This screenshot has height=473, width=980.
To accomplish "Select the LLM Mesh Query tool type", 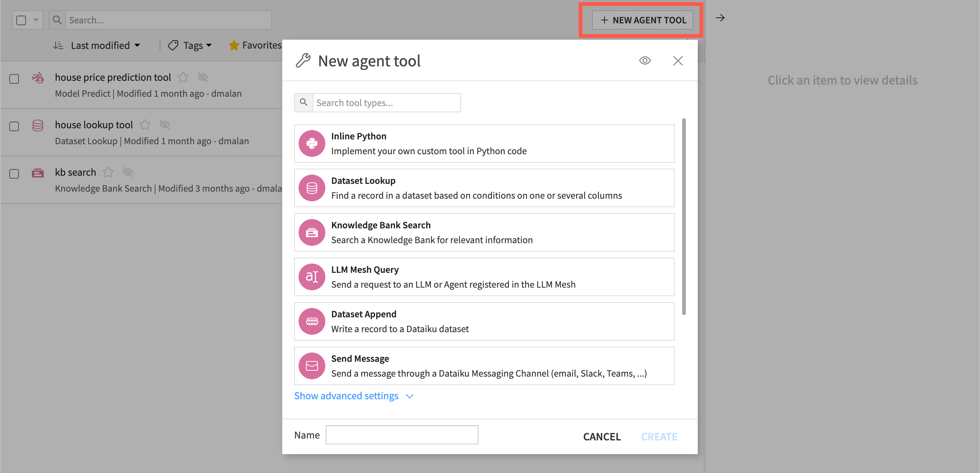I will [x=484, y=277].
